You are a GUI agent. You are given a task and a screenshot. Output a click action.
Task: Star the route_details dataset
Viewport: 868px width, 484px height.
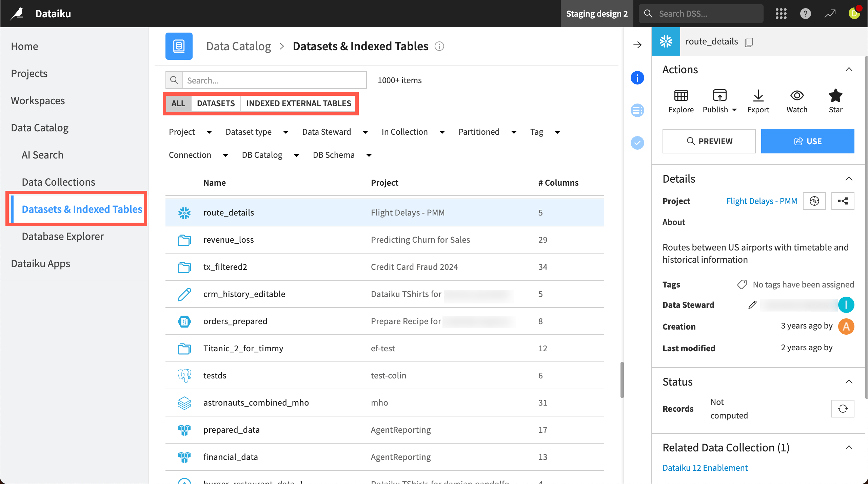pyautogui.click(x=835, y=101)
